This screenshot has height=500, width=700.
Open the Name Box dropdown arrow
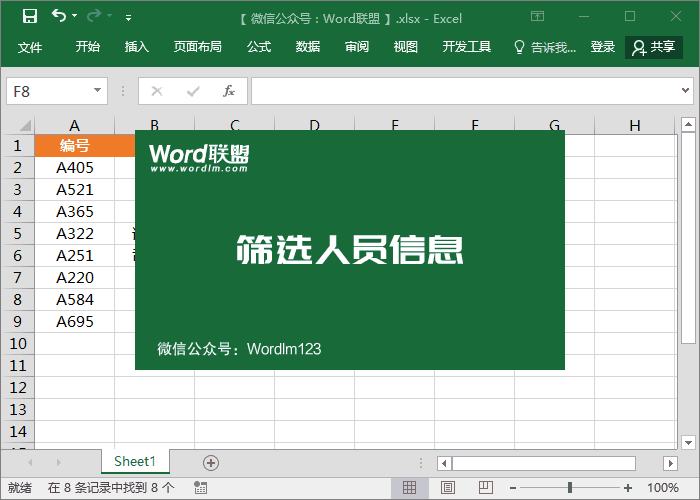(98, 91)
